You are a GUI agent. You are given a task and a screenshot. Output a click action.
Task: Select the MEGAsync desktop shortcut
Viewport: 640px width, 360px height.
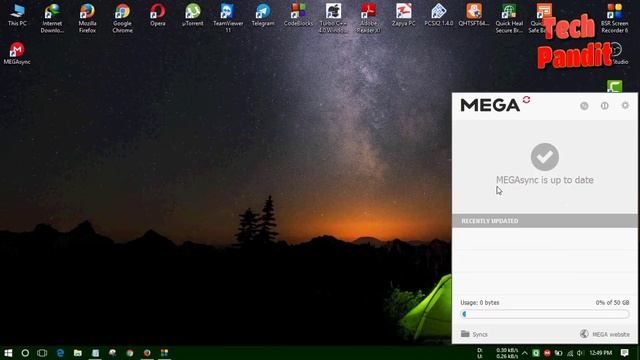click(x=17, y=53)
